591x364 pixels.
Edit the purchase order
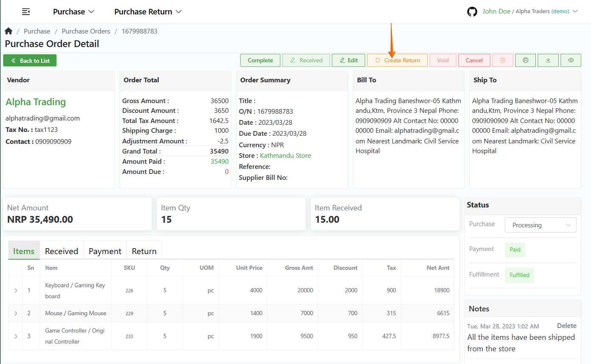(348, 60)
